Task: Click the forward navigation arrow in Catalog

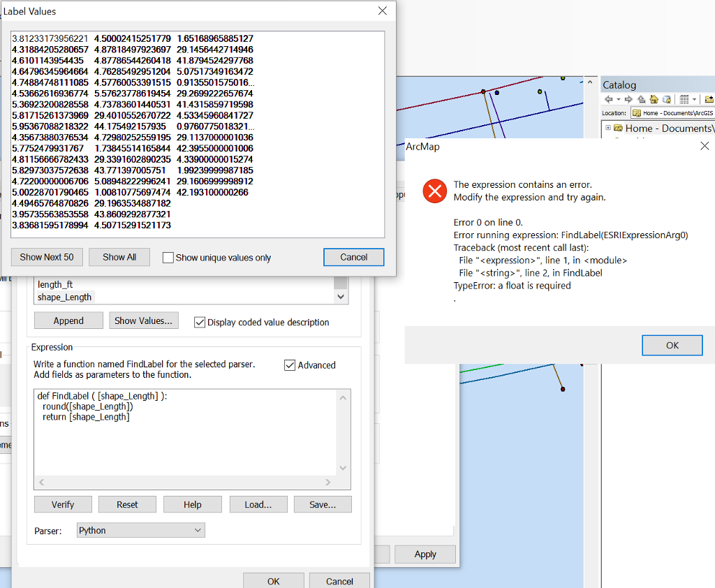Action: click(628, 98)
